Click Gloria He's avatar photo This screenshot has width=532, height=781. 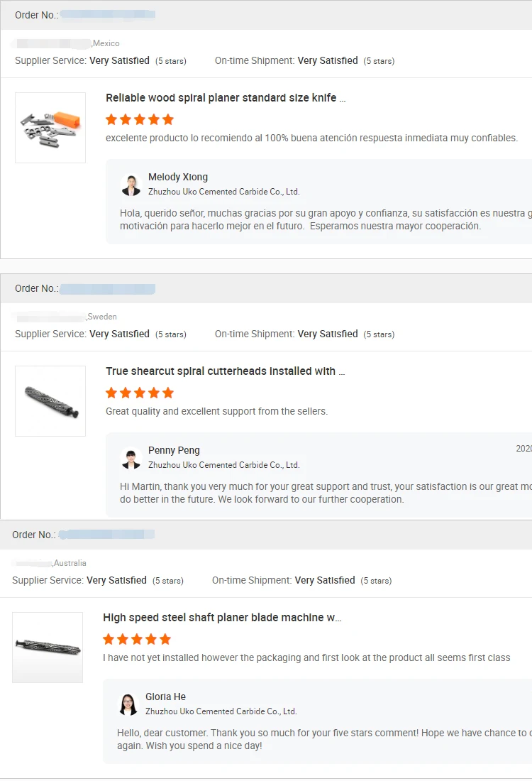click(128, 704)
